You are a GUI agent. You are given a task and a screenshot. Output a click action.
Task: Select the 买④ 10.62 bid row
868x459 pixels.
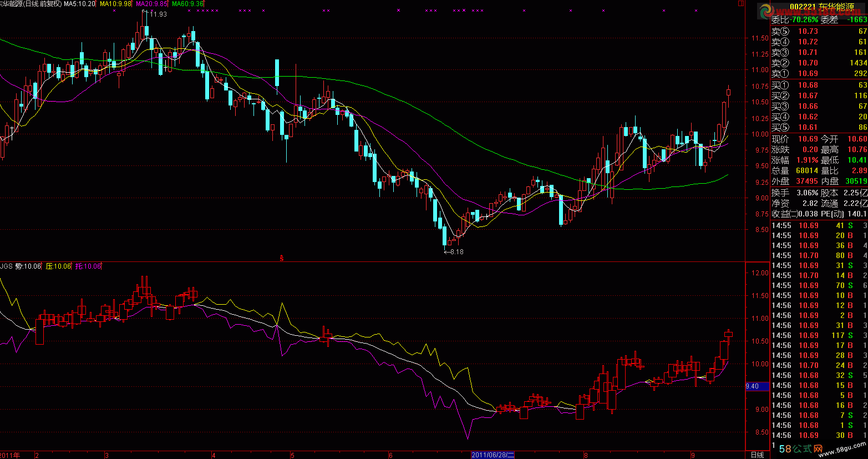(819, 117)
